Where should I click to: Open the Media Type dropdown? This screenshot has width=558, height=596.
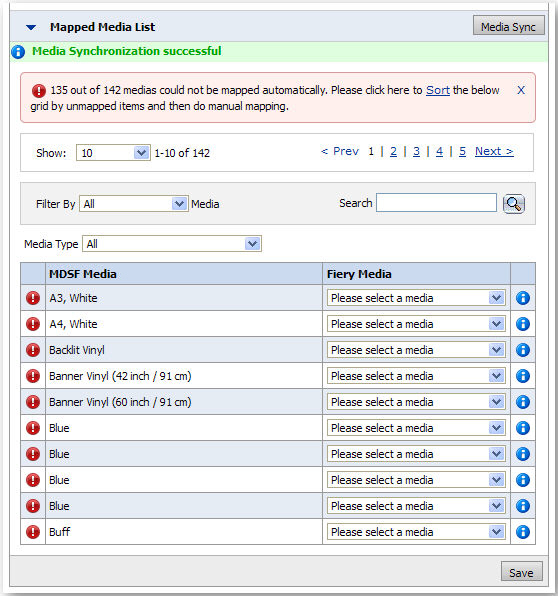172,244
